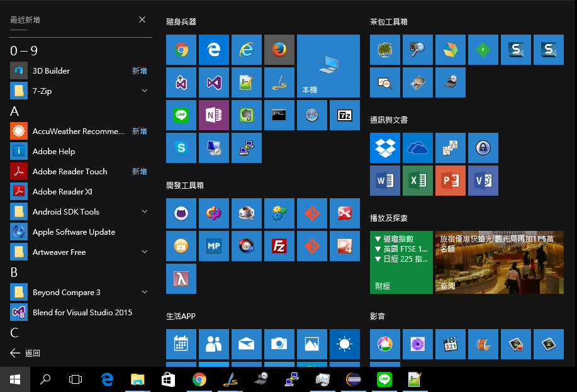Open the 本機 computer tile
The height and width of the screenshot is (392, 577).
click(328, 66)
